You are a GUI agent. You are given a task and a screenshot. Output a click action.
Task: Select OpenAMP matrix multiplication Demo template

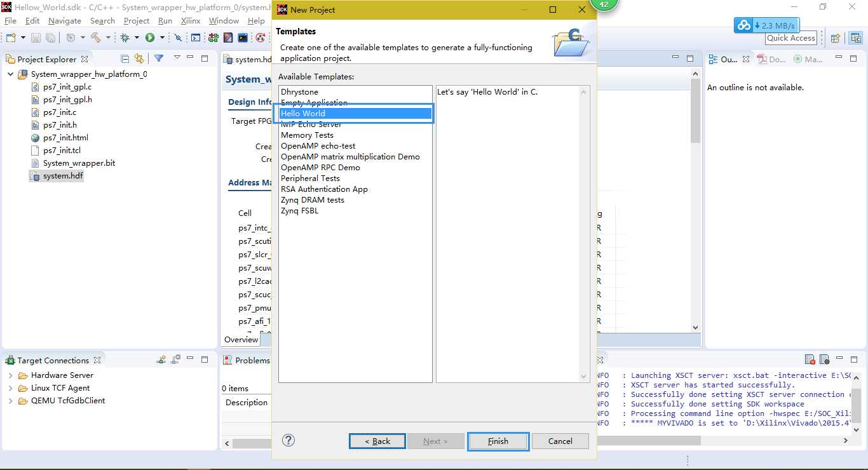click(350, 157)
